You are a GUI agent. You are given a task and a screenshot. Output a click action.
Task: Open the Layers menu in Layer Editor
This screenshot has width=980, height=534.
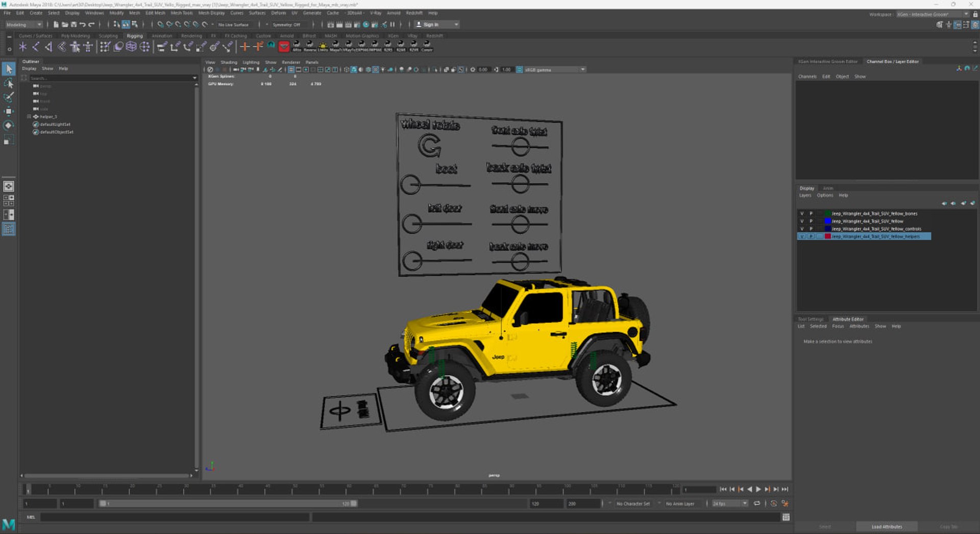(805, 195)
